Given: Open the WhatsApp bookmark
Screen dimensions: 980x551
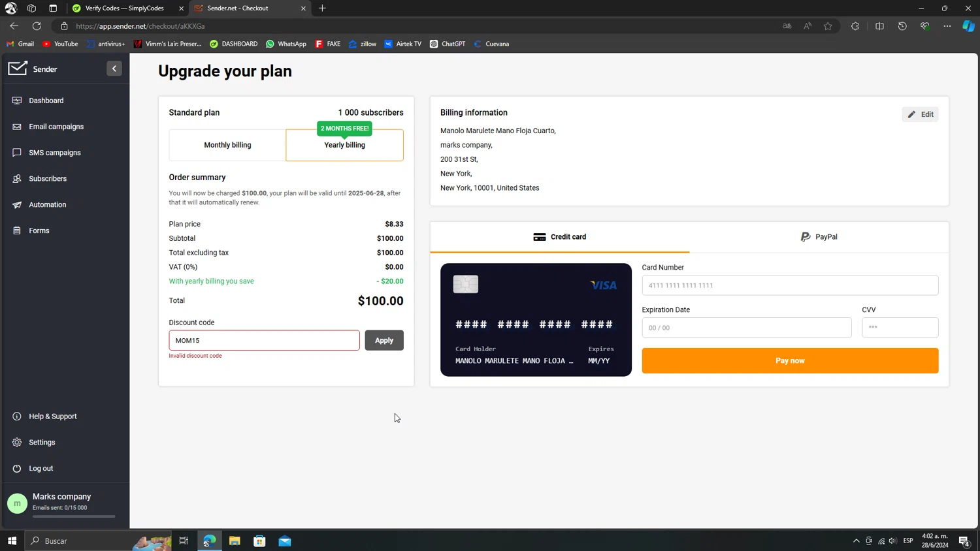Looking at the screenshot, I should [x=286, y=44].
